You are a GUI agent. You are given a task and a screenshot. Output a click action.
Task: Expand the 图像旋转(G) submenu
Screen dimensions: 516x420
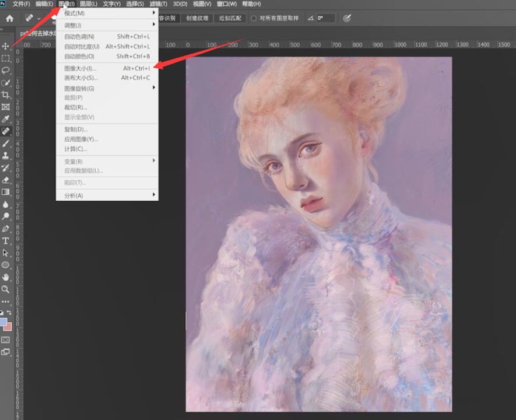(x=107, y=88)
